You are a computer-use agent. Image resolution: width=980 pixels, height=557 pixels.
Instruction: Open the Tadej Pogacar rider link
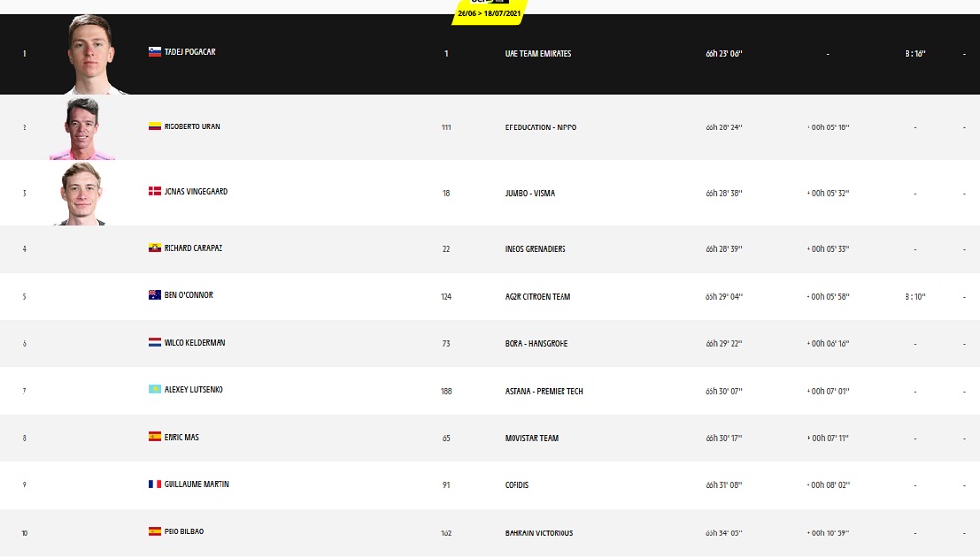click(x=189, y=52)
